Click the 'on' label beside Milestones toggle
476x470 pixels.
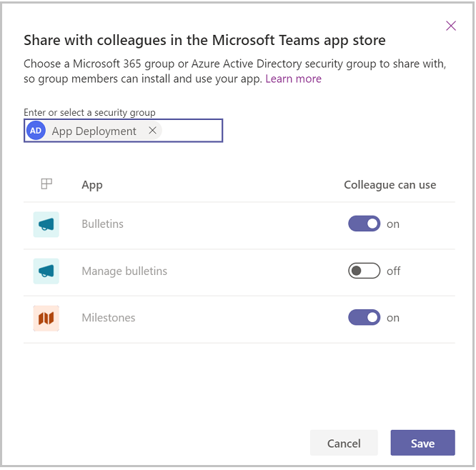click(393, 318)
